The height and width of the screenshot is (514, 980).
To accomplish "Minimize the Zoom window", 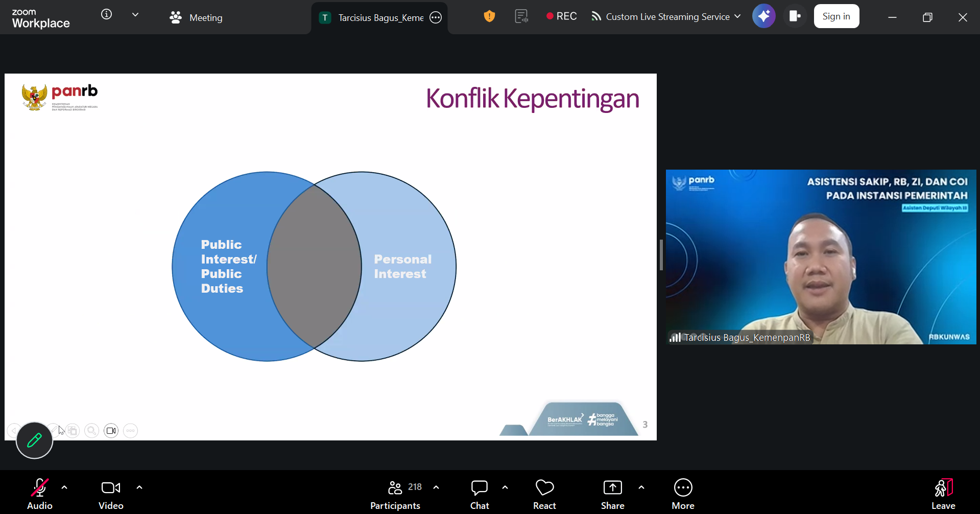I will tap(892, 17).
